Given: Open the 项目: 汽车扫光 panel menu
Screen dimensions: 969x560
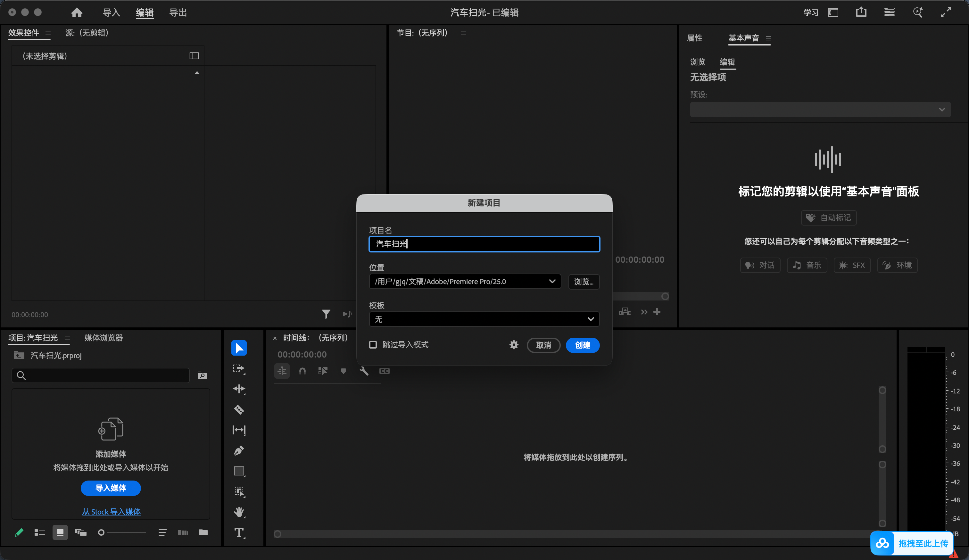Looking at the screenshot, I should (x=67, y=338).
